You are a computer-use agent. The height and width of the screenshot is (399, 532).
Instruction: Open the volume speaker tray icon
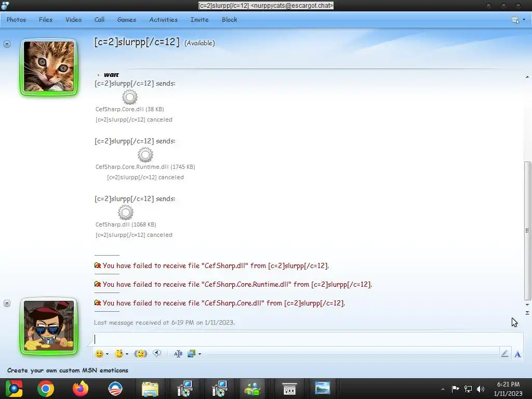(x=481, y=389)
